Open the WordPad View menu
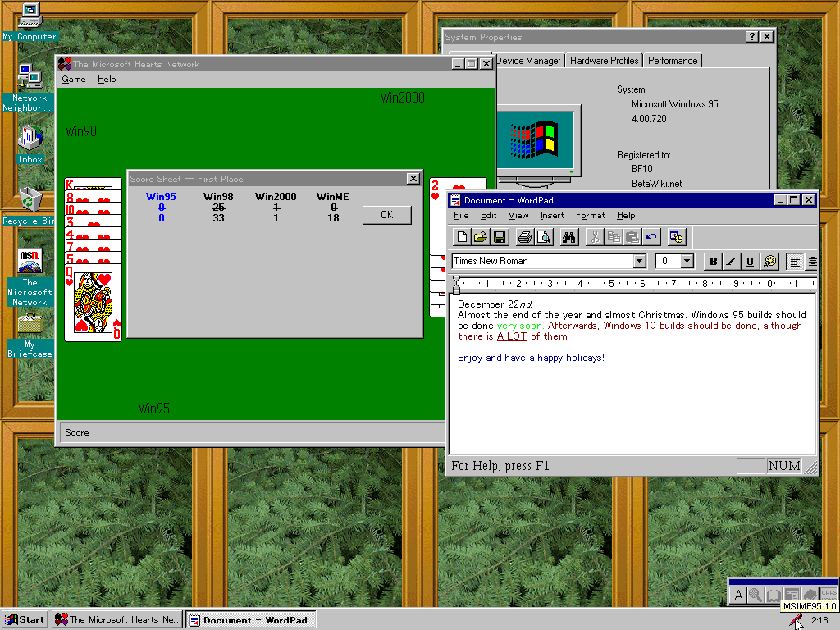 click(518, 216)
